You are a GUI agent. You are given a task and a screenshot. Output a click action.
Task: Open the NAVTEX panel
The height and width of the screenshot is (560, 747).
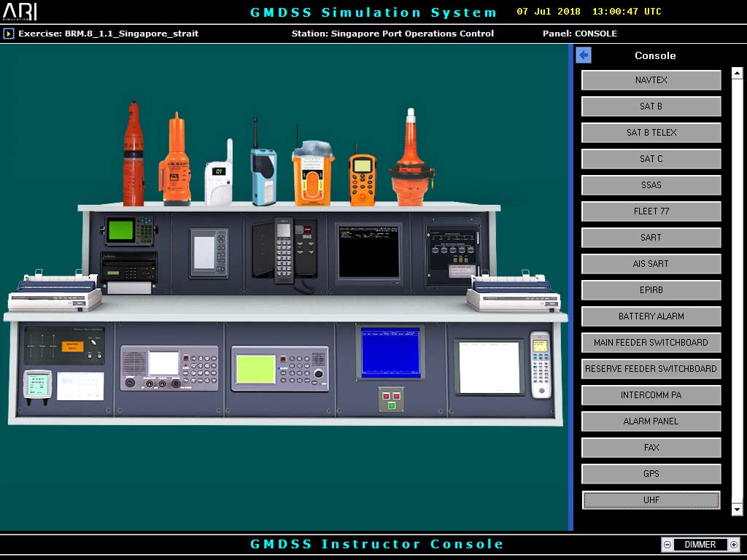[x=651, y=80]
